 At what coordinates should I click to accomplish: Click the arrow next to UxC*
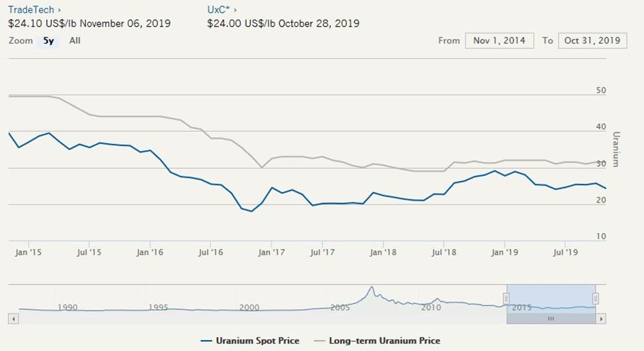(236, 10)
